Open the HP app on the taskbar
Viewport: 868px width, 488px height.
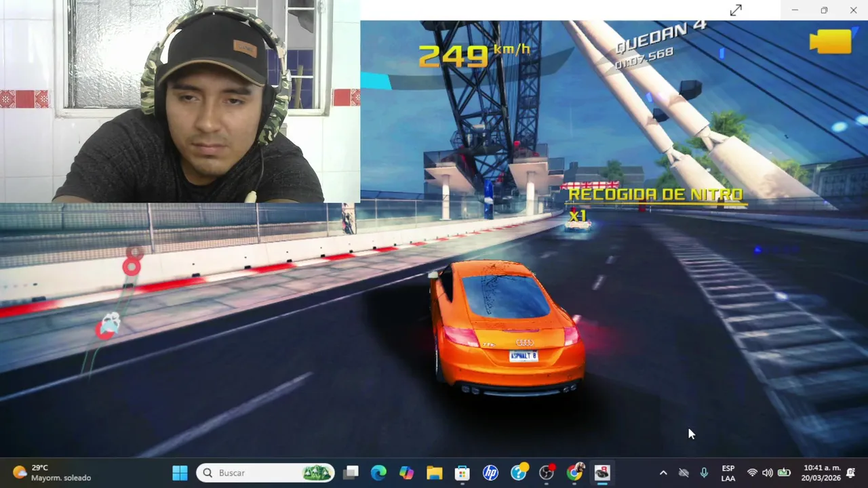[x=490, y=472]
